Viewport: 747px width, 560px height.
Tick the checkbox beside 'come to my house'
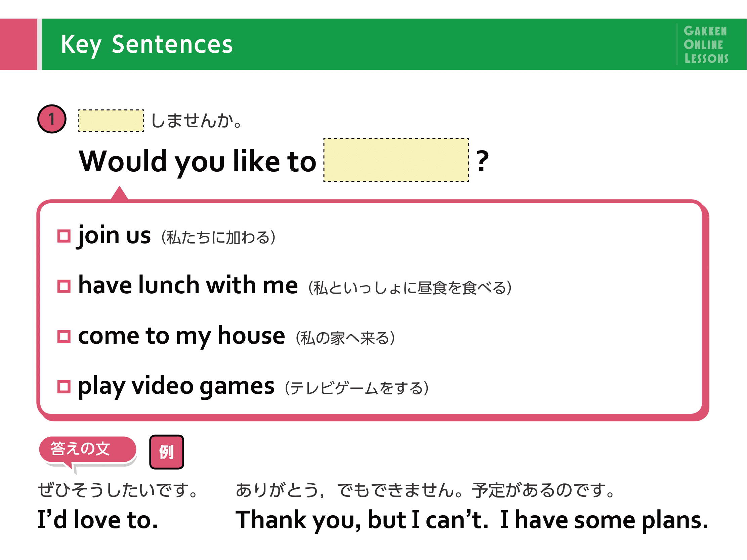(x=64, y=337)
